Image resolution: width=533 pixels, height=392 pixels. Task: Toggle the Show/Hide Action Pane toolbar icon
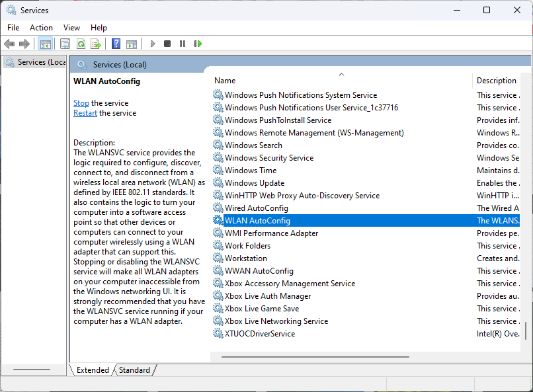coord(132,44)
